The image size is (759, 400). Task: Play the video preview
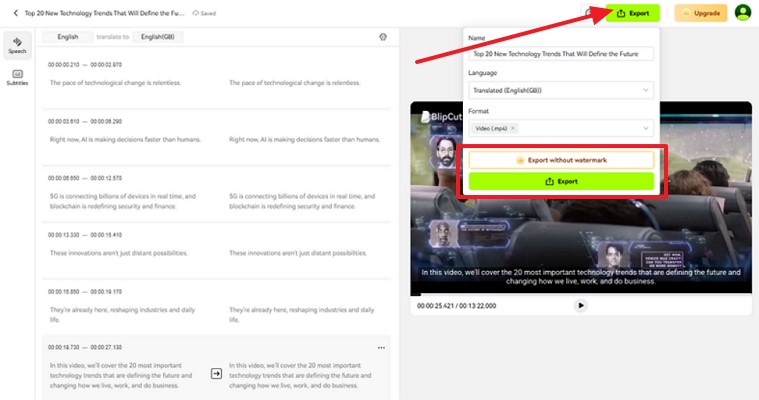(581, 306)
